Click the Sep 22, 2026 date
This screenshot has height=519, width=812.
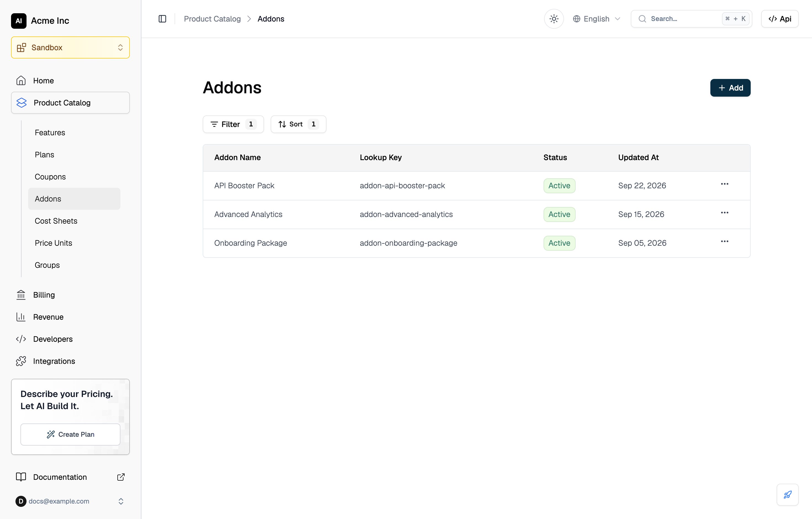tap(642, 186)
